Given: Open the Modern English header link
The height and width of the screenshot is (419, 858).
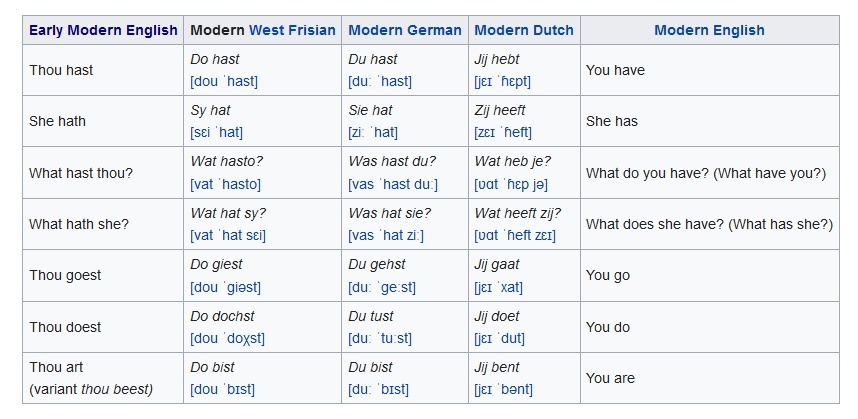Looking at the screenshot, I should [x=709, y=30].
